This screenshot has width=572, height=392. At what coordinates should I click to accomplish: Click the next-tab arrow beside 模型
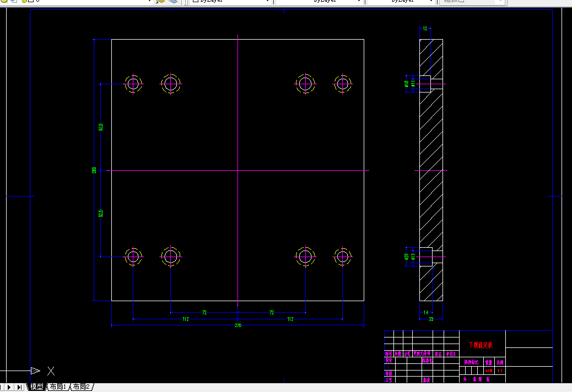pos(9,387)
